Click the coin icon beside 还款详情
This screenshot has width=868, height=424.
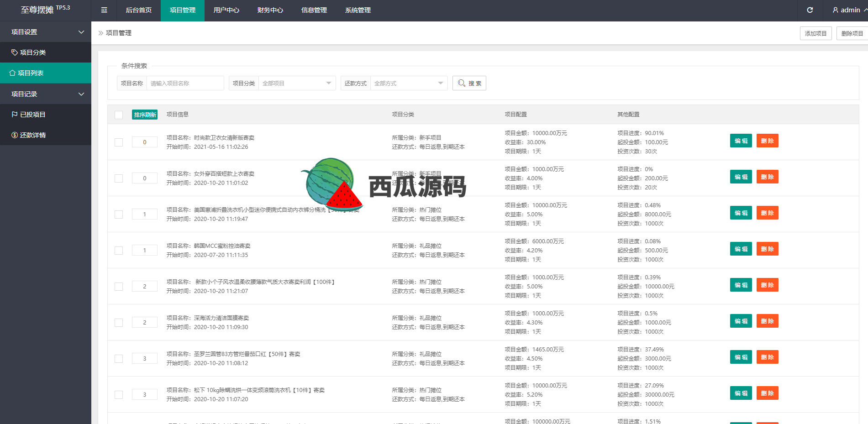coord(15,135)
